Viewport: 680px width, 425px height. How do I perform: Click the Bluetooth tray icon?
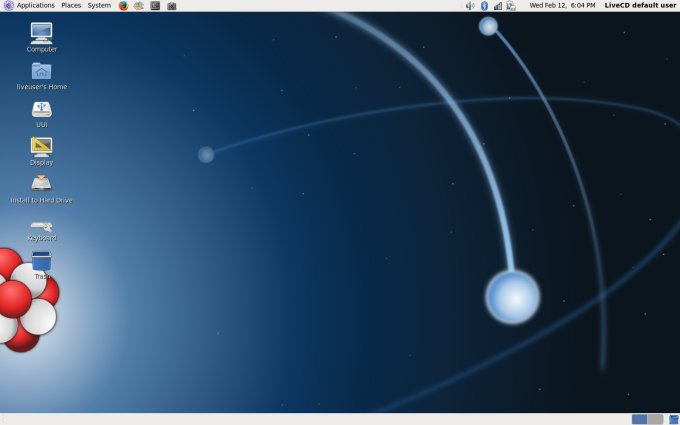484,6
